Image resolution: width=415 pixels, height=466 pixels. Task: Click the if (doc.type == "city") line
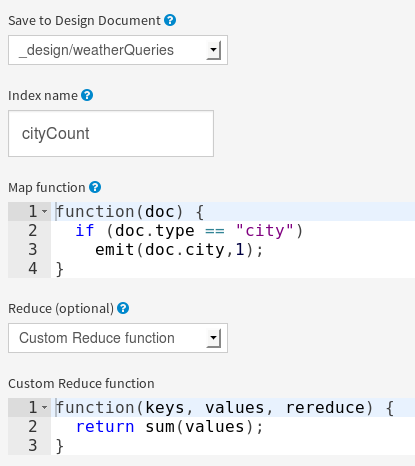pos(189,231)
